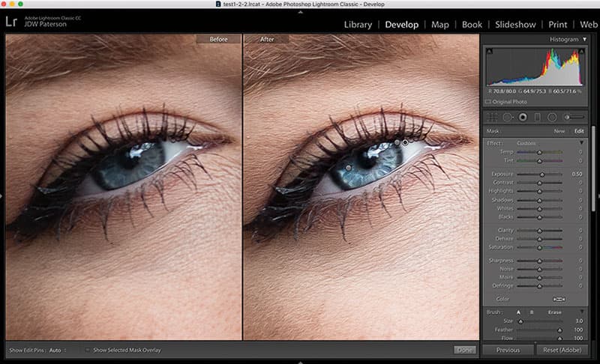The width and height of the screenshot is (600, 364).
Task: Switch to brush B
Action: pos(532,312)
